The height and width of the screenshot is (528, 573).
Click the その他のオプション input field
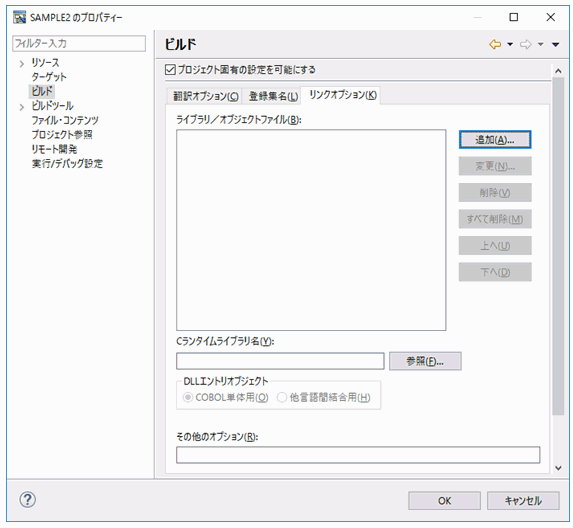click(358, 455)
